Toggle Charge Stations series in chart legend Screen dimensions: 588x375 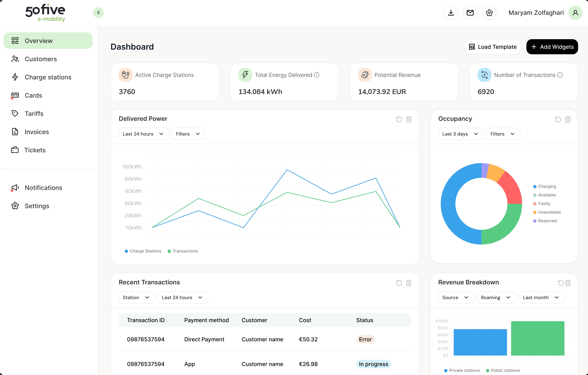point(143,251)
